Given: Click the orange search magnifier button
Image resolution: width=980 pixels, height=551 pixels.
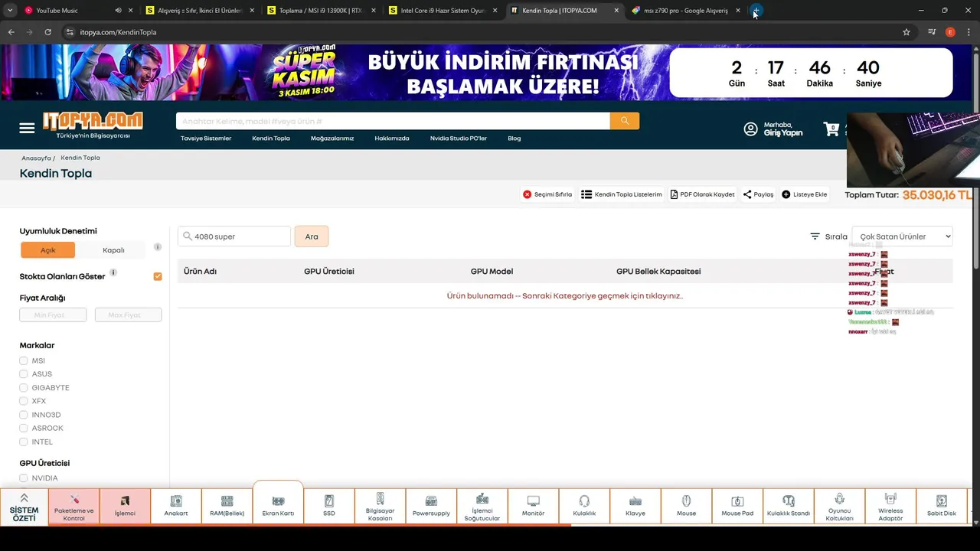Looking at the screenshot, I should (625, 121).
